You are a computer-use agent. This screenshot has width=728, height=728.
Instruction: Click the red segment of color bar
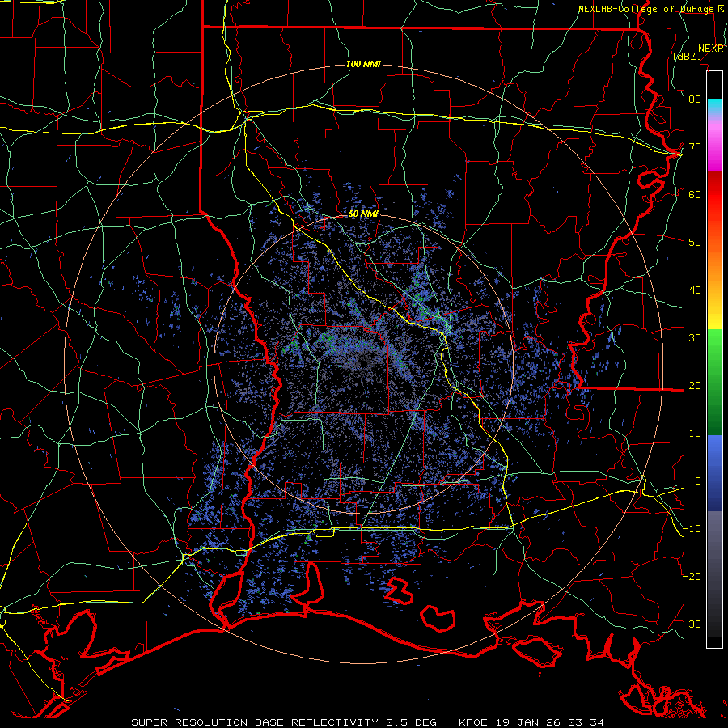pos(714,195)
